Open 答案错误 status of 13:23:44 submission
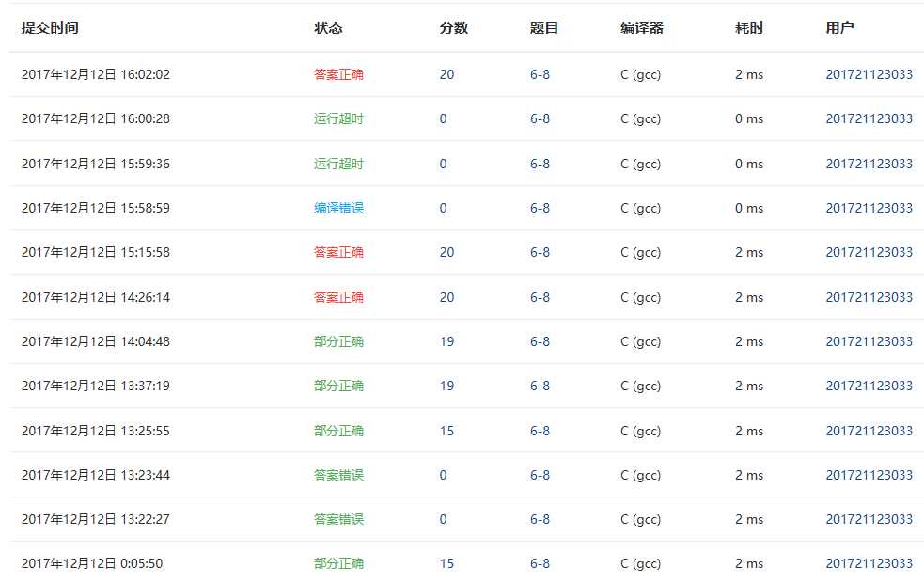 tap(338, 475)
